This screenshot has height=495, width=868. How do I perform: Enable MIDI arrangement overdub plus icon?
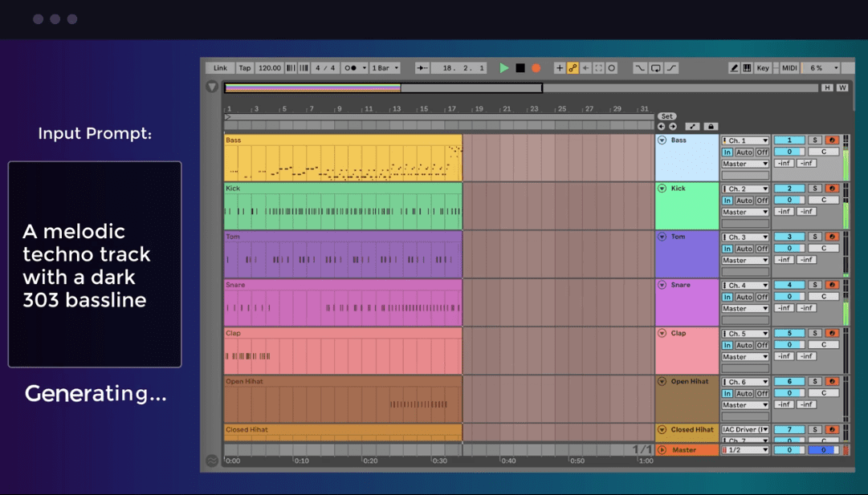[x=560, y=68]
